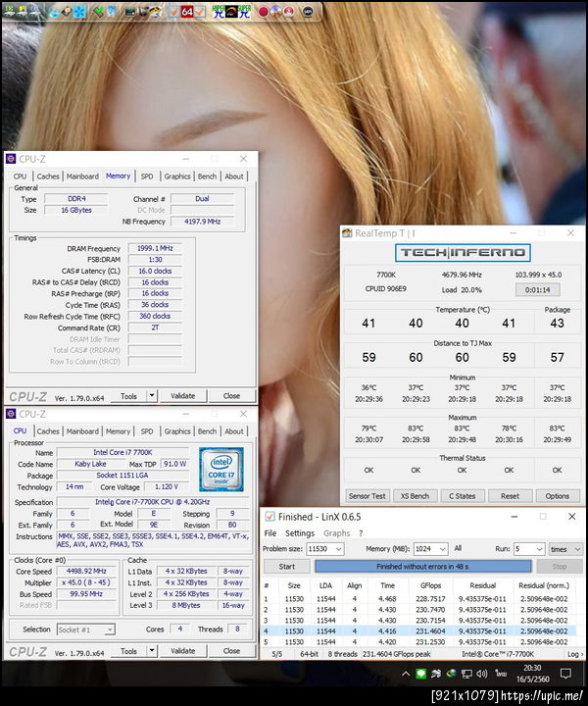Click the RealTemp Reset button

pos(510,496)
